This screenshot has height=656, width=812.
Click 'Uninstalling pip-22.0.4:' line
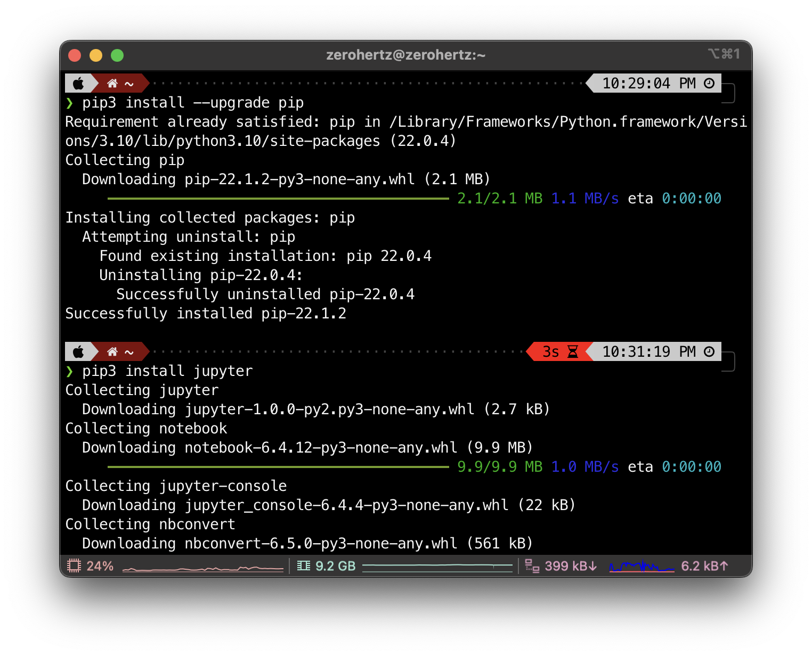coord(201,275)
